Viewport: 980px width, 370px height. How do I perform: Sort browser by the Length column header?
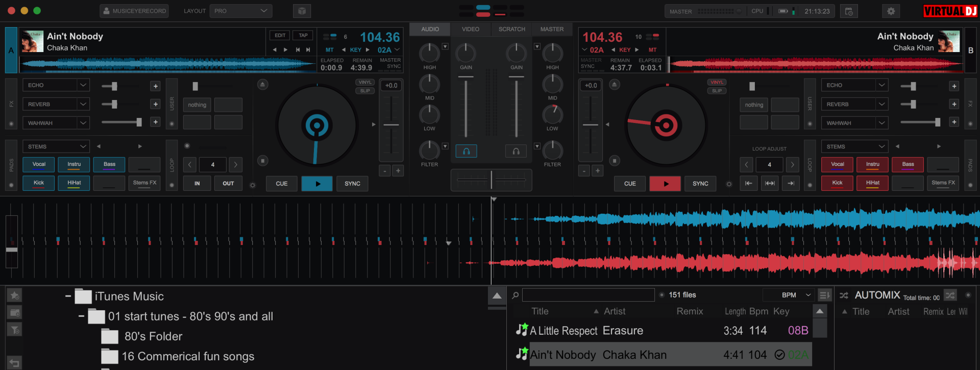point(735,311)
